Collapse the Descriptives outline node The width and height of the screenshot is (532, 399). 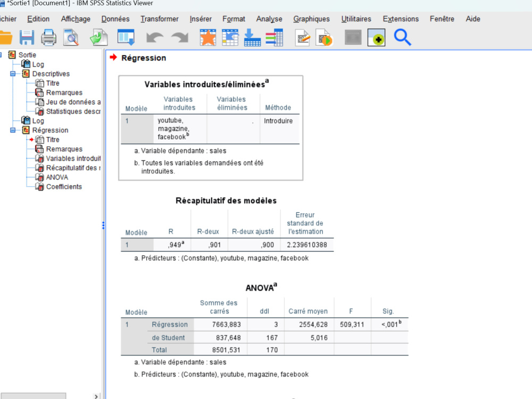[13, 73]
